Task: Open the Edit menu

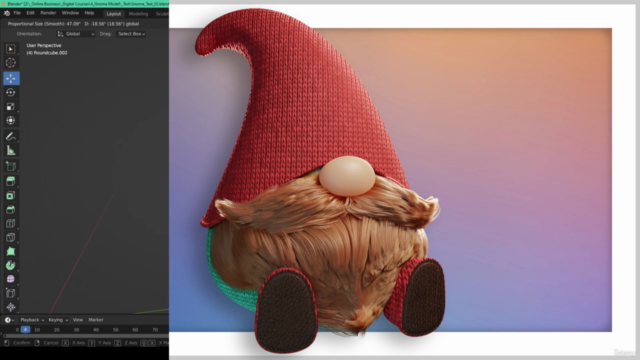Action: tap(31, 13)
